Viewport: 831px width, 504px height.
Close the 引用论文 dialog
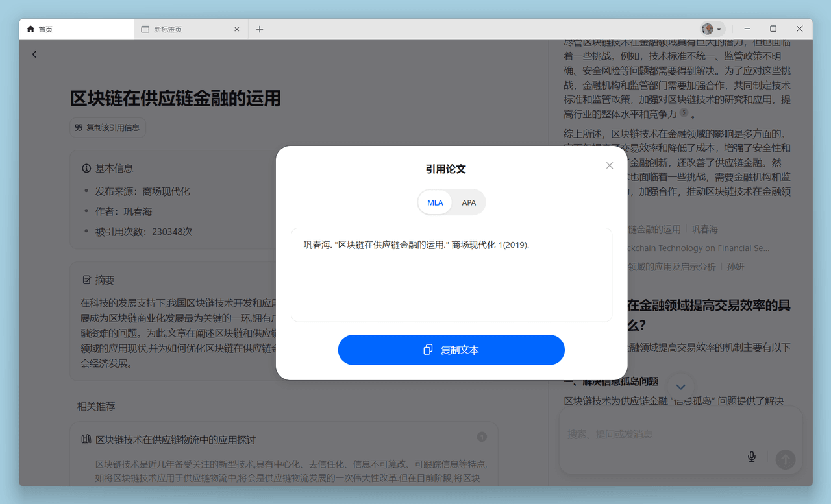tap(609, 165)
